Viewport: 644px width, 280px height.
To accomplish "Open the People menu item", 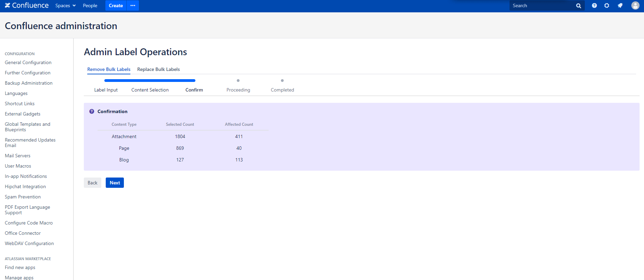I will point(90,5).
